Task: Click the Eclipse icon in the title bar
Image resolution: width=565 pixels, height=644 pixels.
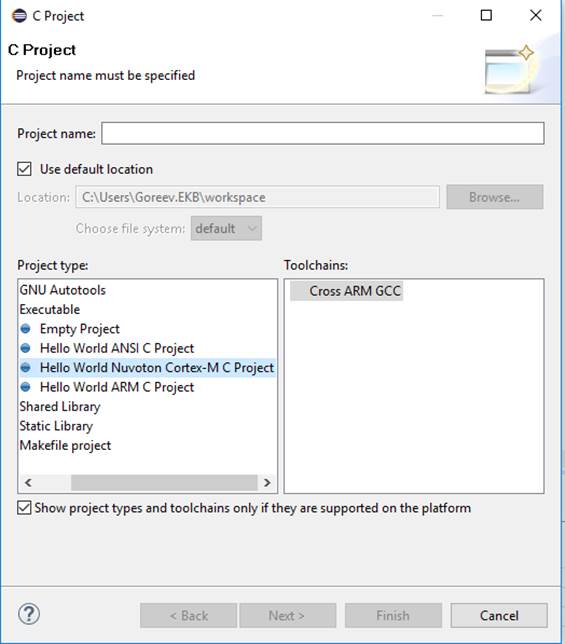Action: [19, 16]
